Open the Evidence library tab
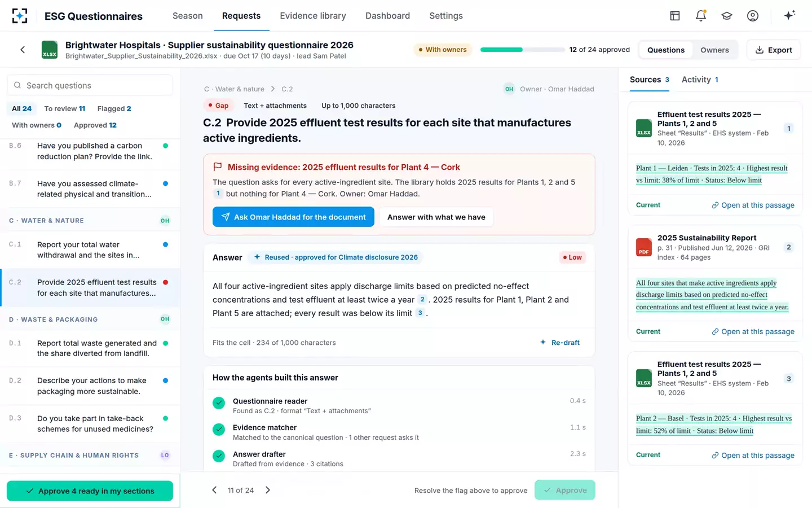 (x=313, y=16)
